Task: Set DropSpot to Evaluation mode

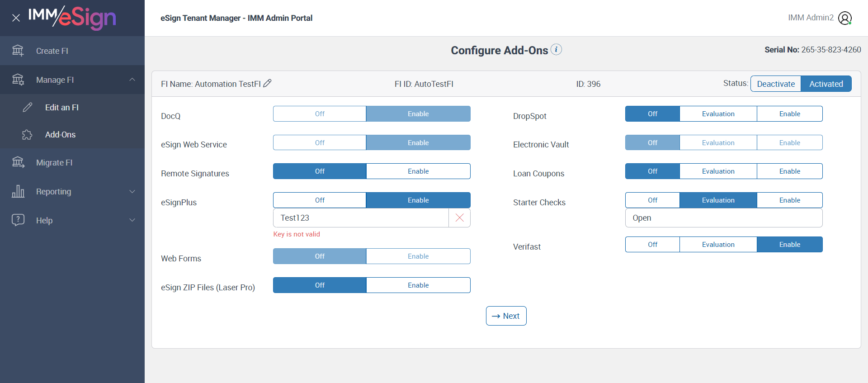Action: coord(718,114)
